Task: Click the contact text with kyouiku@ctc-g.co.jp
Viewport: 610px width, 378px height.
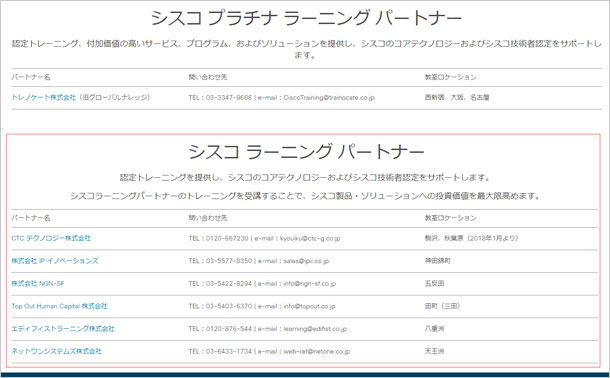Action: click(265, 238)
